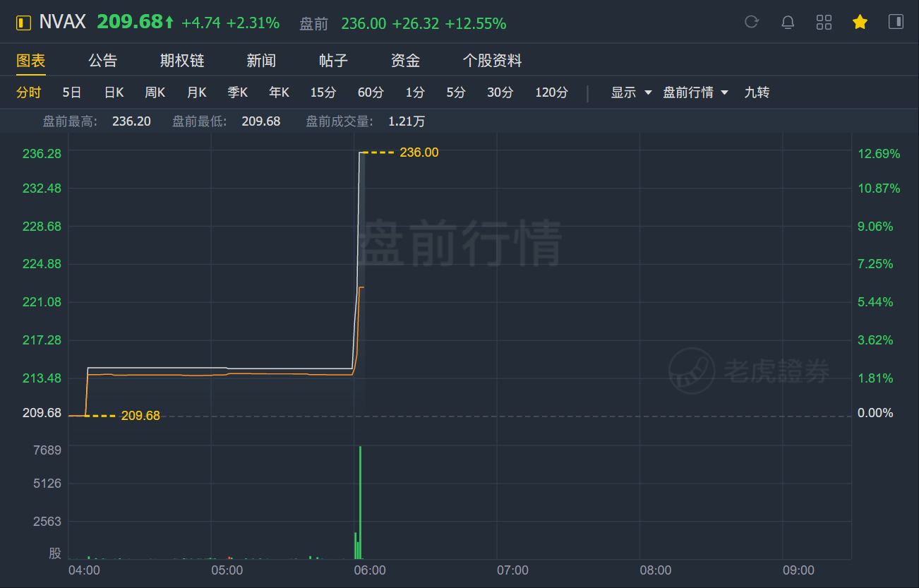The width and height of the screenshot is (919, 588).
Task: Click the 236.00 price marker label
Action: tap(419, 152)
